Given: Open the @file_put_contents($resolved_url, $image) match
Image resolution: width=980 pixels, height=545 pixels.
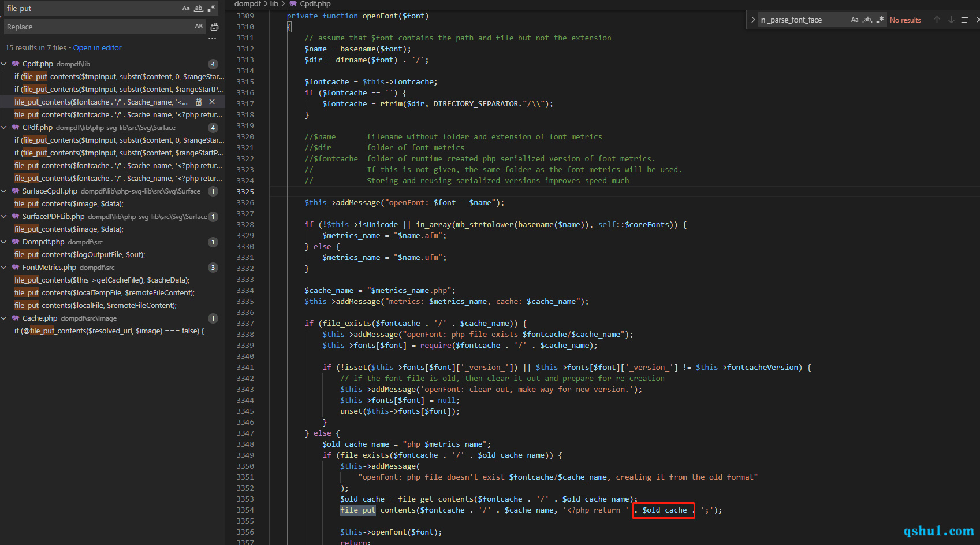Looking at the screenshot, I should pyautogui.click(x=109, y=331).
